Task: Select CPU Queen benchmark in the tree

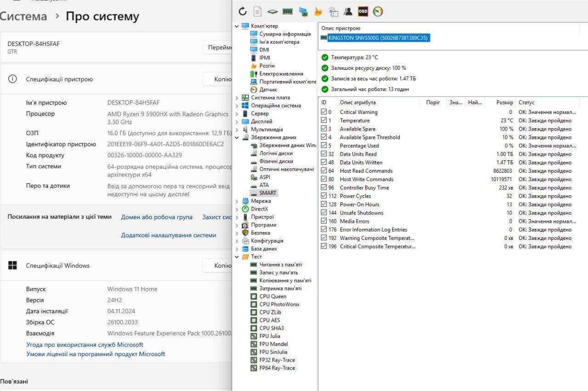Action: pyautogui.click(x=272, y=296)
